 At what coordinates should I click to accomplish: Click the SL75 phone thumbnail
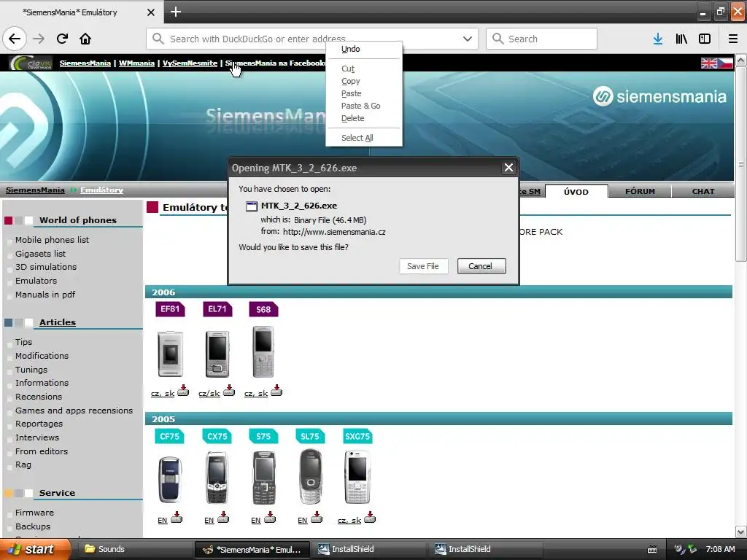click(x=310, y=477)
